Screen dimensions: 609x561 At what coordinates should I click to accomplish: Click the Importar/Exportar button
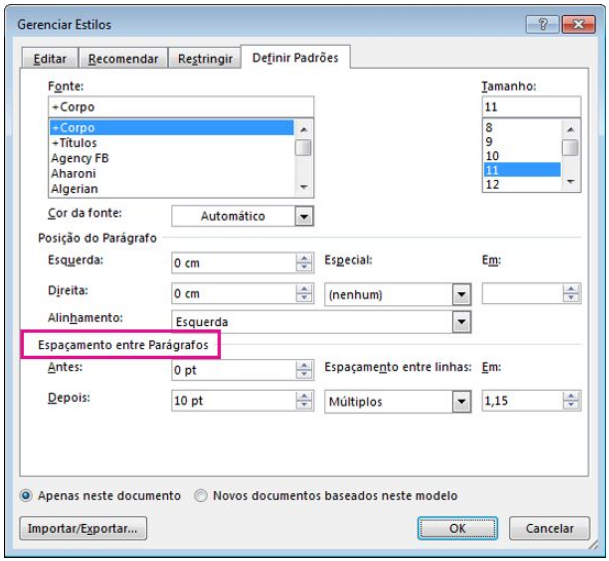coord(83,528)
